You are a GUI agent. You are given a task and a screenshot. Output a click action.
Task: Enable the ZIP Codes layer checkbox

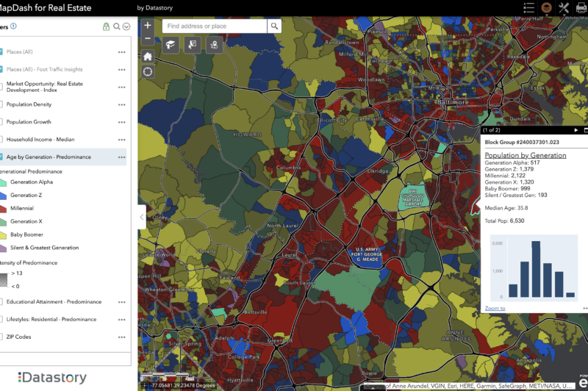pos(1,337)
